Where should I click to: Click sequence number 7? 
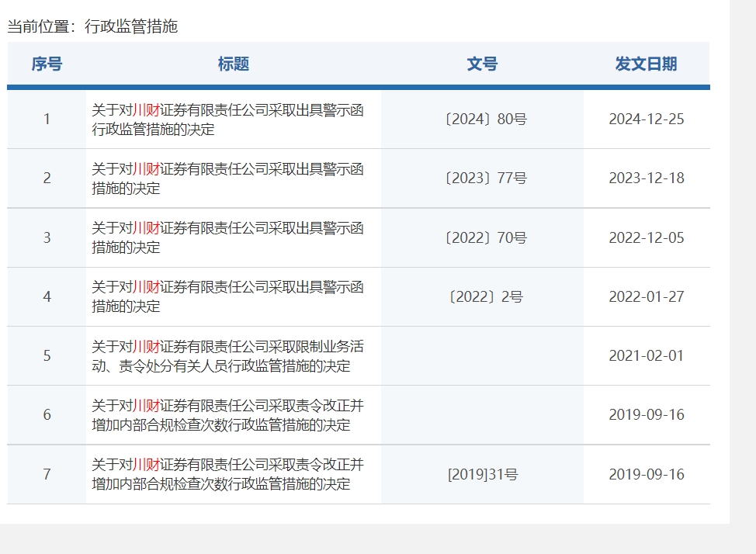point(47,474)
